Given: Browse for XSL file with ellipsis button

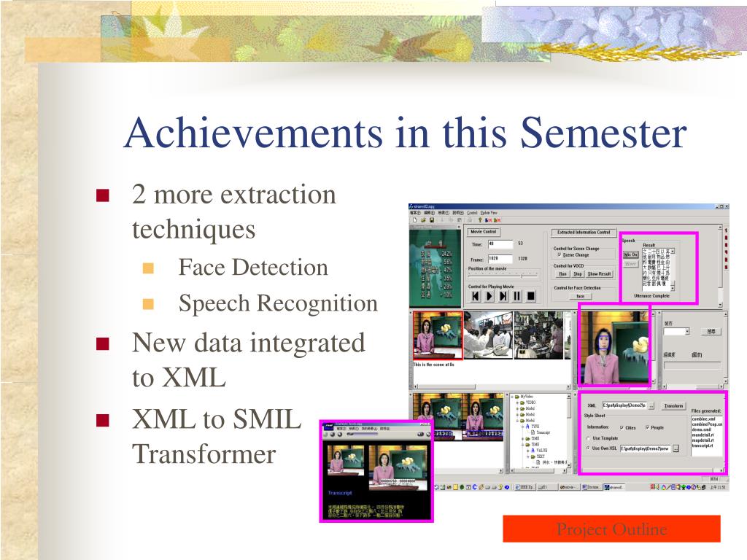Looking at the screenshot, I should coord(676,449).
